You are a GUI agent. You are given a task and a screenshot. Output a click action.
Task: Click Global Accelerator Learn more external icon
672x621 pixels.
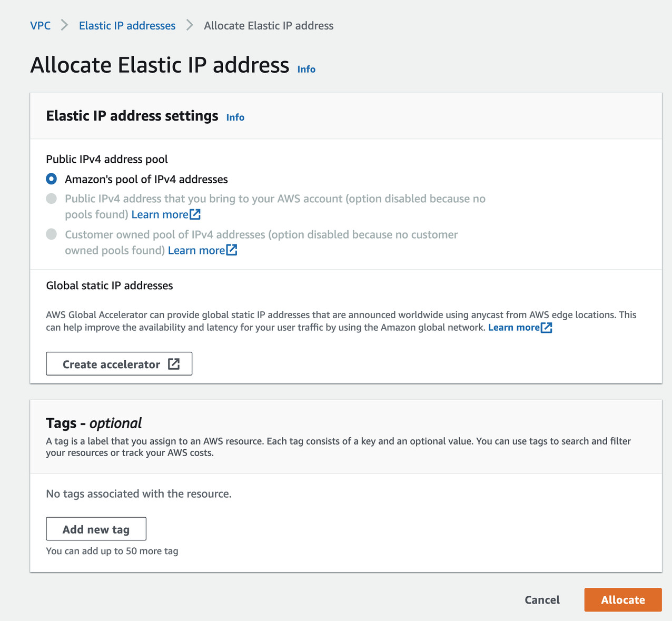[x=547, y=327]
